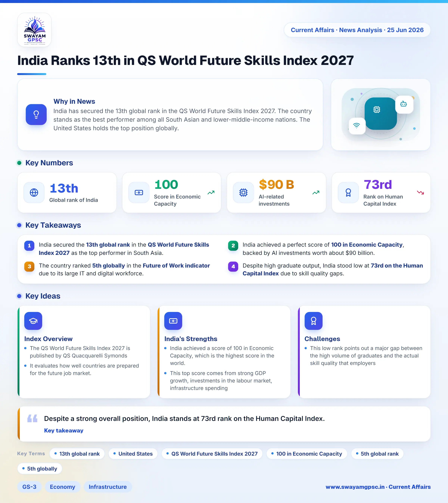Click the purple 73rd rank value

coord(378,185)
